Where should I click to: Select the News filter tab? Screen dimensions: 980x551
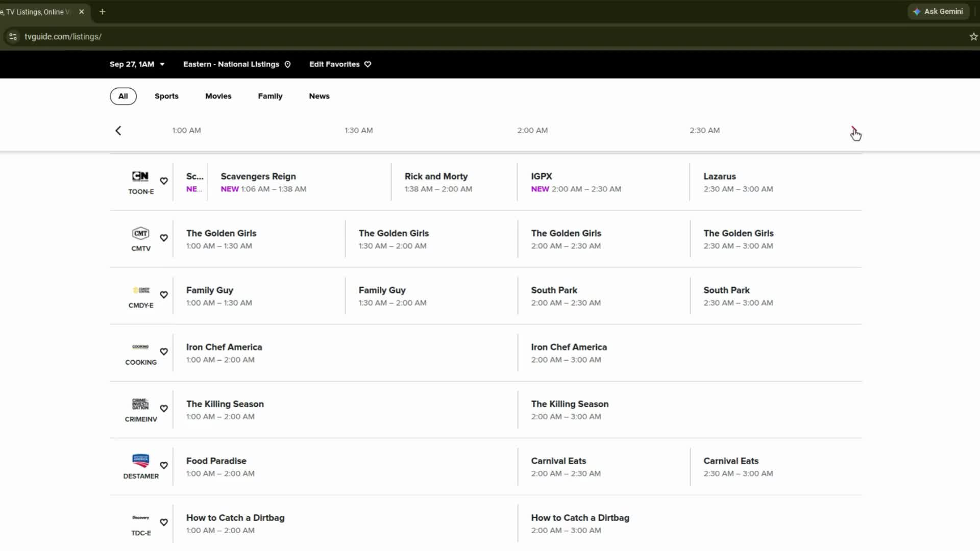319,96
